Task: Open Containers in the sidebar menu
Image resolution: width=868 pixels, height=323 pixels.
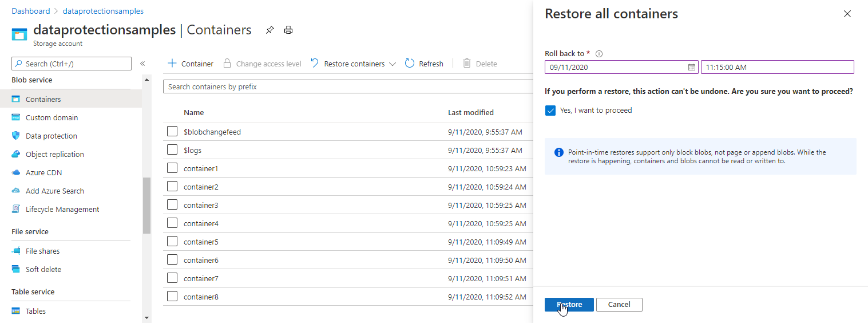Action: (x=71, y=99)
